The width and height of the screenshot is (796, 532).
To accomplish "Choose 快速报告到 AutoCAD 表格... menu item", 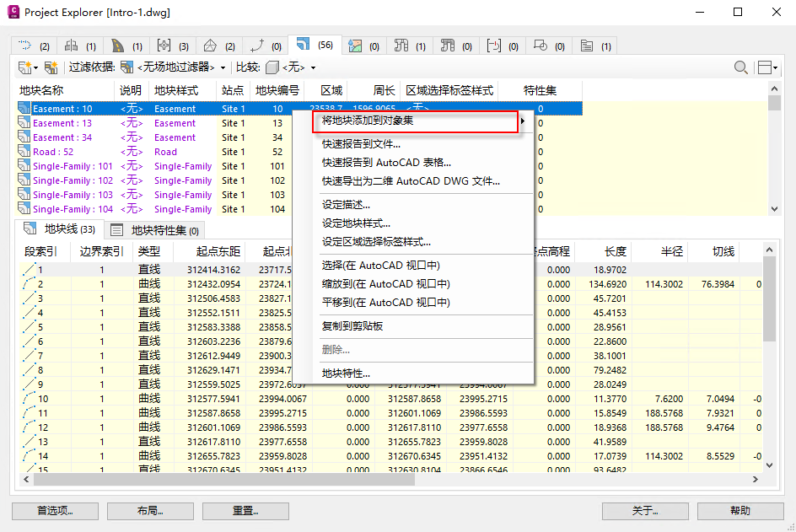I will coord(386,163).
